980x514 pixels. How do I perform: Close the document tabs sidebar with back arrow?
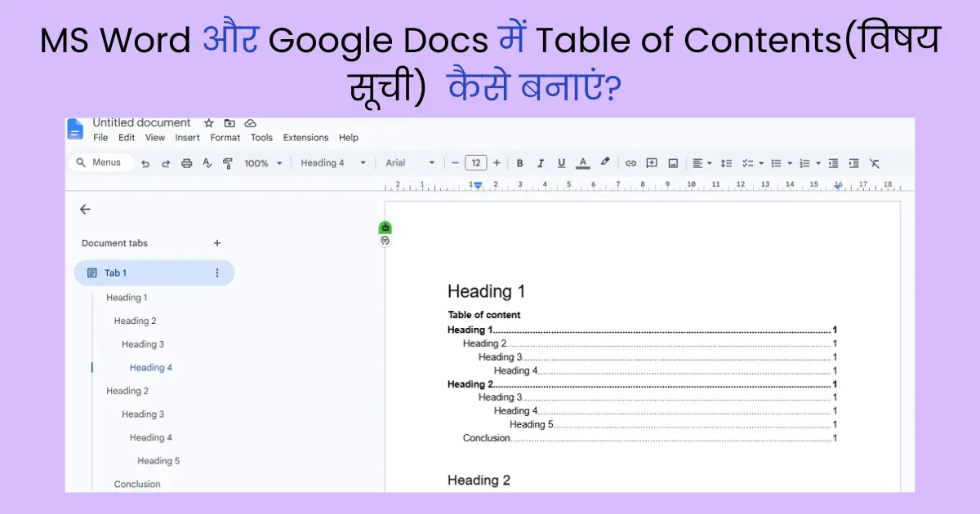(x=85, y=209)
